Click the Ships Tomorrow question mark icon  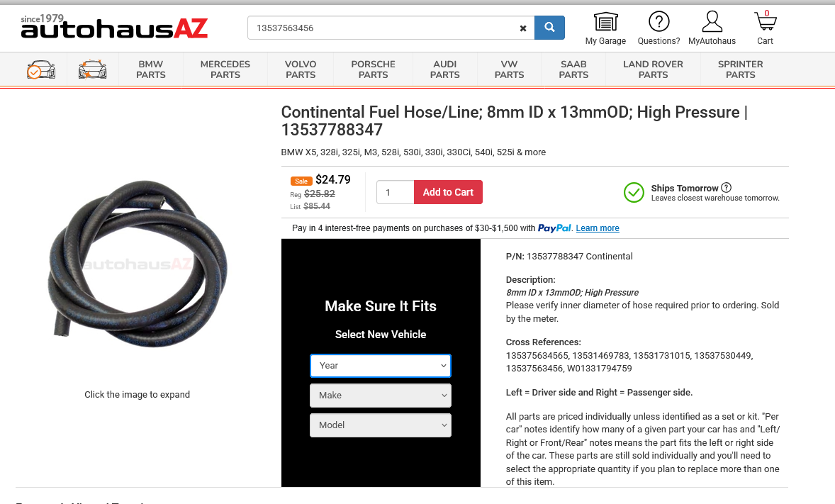click(x=726, y=188)
